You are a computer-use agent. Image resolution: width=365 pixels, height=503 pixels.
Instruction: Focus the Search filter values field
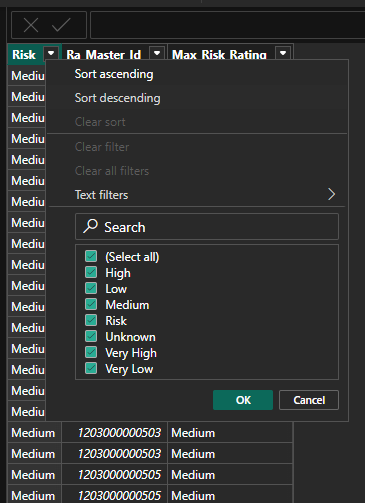point(207,227)
